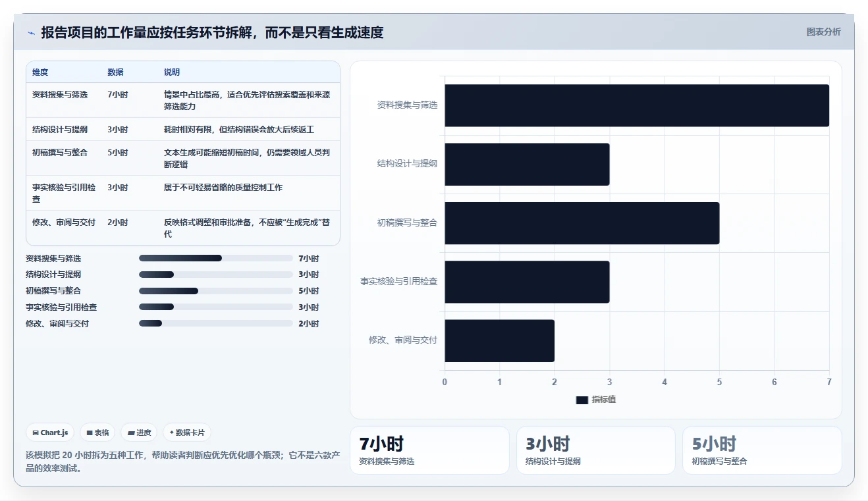
Task: Click the chart y-axis label 结构设计与提纲
Action: 407,164
